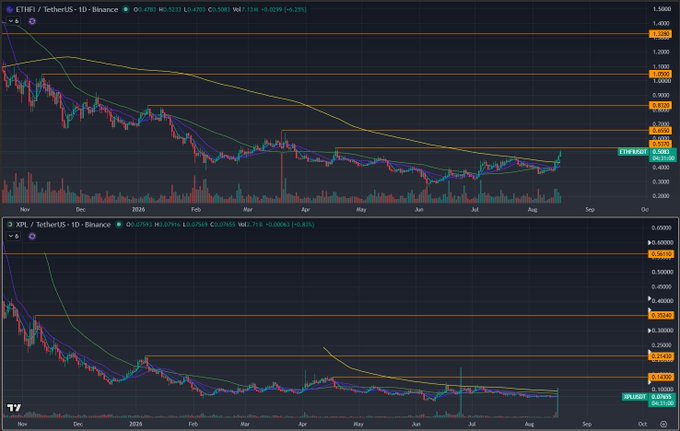The width and height of the screenshot is (680, 431).
Task: Click the Aug label on XPL time axis
Action: click(530, 424)
